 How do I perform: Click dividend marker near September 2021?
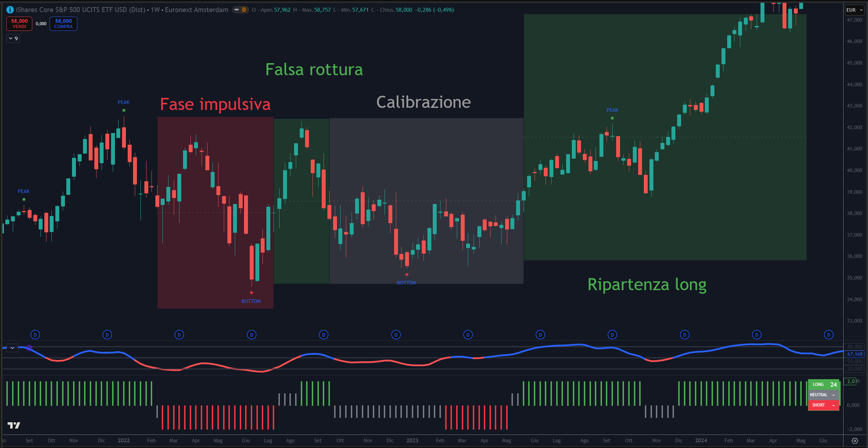[35, 334]
